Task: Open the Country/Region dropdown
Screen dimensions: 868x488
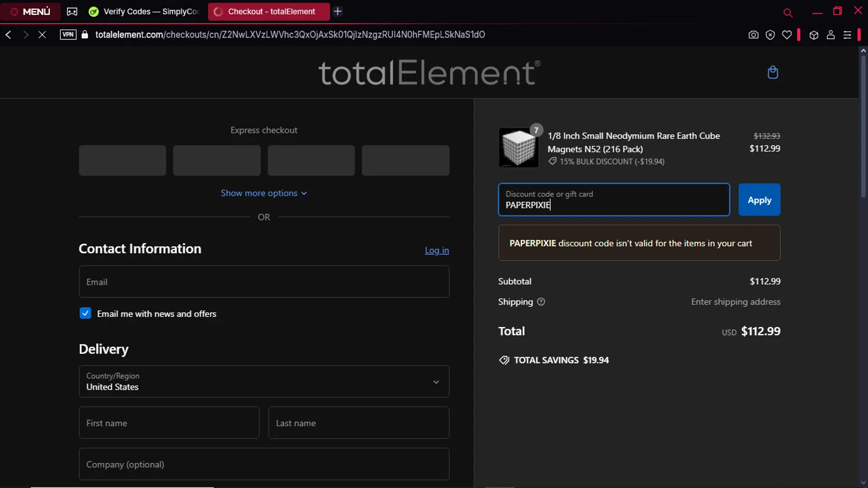Action: 264,381
